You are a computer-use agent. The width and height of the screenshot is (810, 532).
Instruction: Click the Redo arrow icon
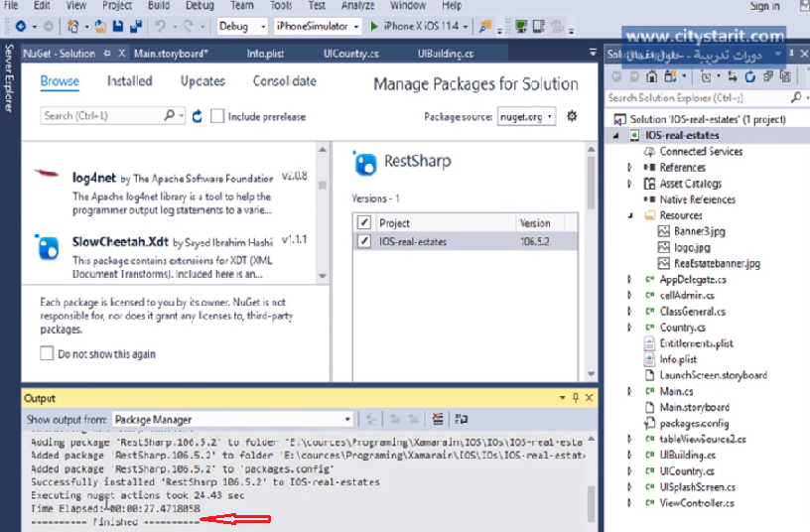[189, 26]
